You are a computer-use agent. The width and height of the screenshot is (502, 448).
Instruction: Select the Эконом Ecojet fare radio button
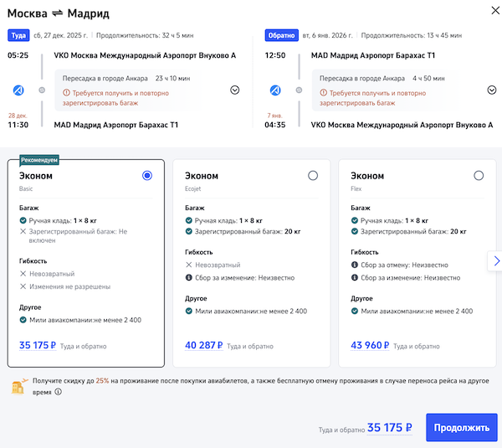pos(313,175)
